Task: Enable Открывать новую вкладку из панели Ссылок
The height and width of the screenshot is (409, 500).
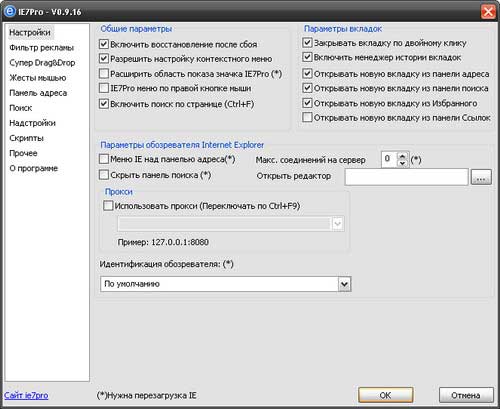Action: click(307, 117)
